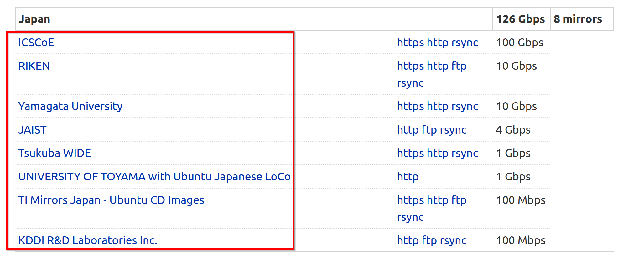Click the 100 Mbps speed for KDDI R&D Laboratories

[x=521, y=240]
